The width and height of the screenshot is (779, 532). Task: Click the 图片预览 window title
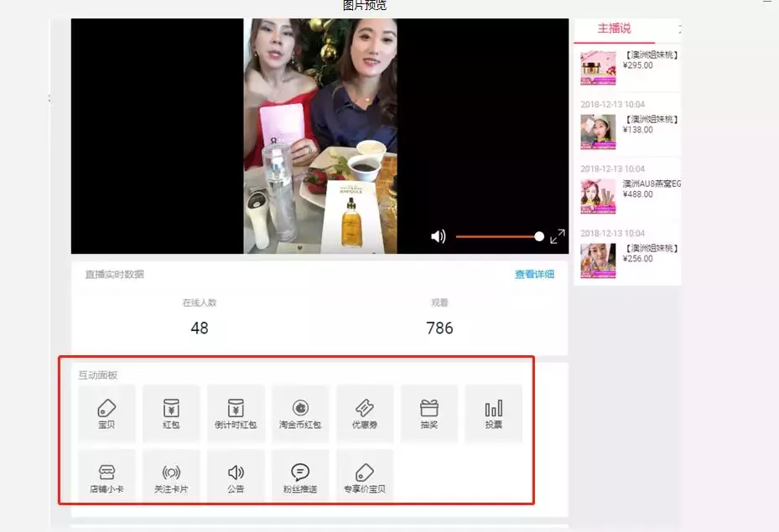[365, 6]
